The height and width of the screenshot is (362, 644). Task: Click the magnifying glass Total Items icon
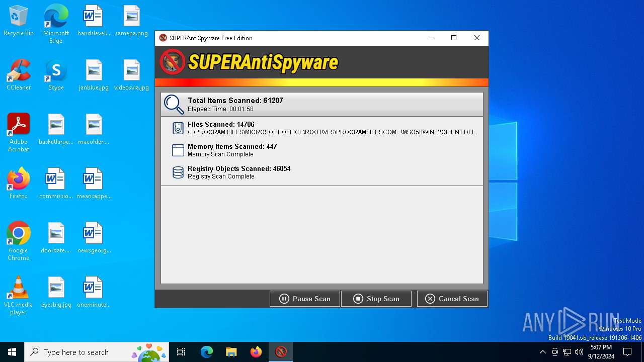tap(174, 104)
